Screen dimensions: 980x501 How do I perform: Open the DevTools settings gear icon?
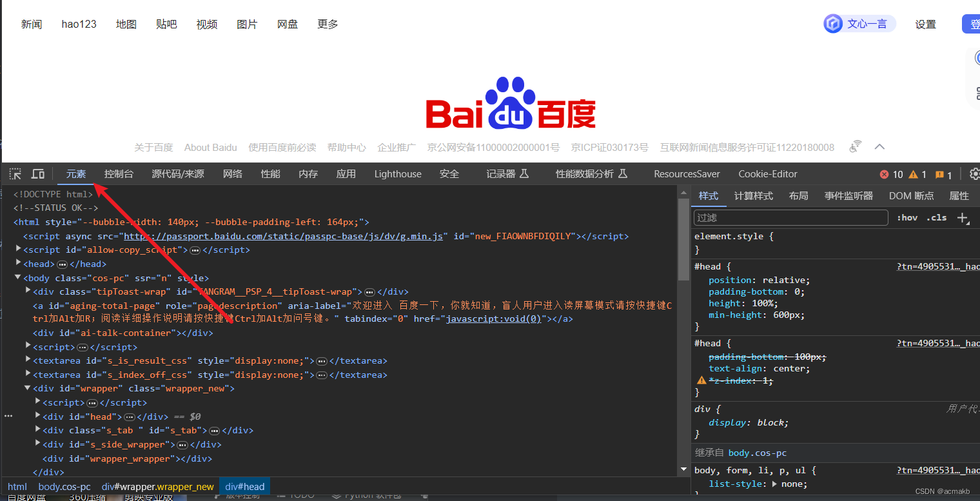pyautogui.click(x=974, y=174)
